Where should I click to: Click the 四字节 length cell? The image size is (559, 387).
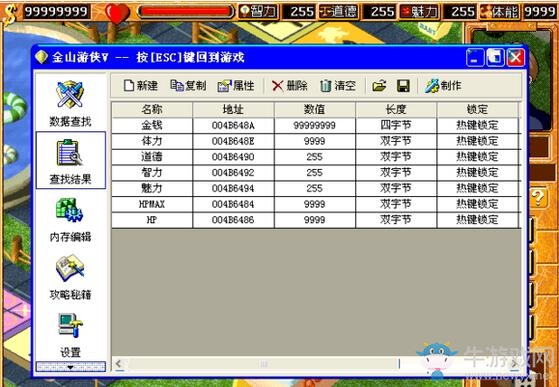tap(396, 125)
